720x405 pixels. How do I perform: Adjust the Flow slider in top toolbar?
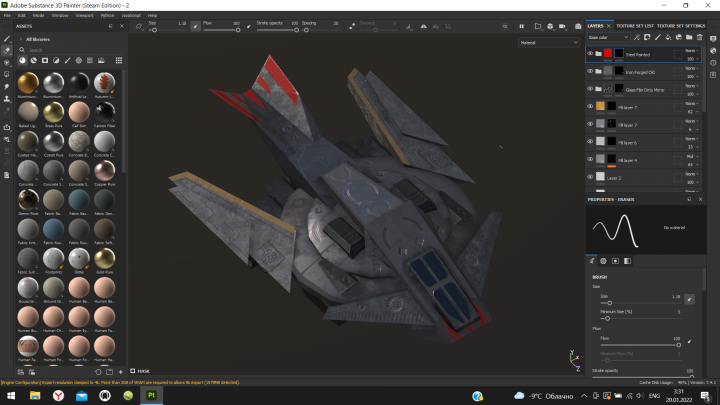point(222,30)
